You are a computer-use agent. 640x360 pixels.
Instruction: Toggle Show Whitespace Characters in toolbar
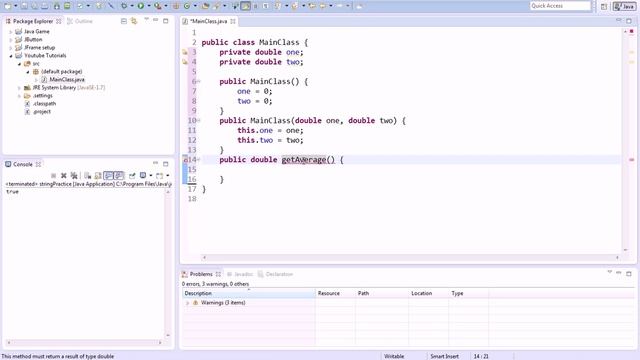coord(265,6)
